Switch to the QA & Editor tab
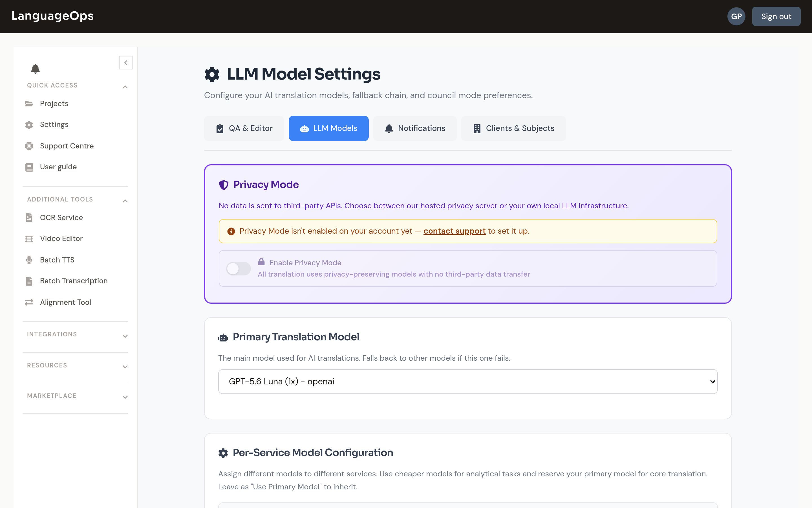Image resolution: width=812 pixels, height=508 pixels. [244, 128]
